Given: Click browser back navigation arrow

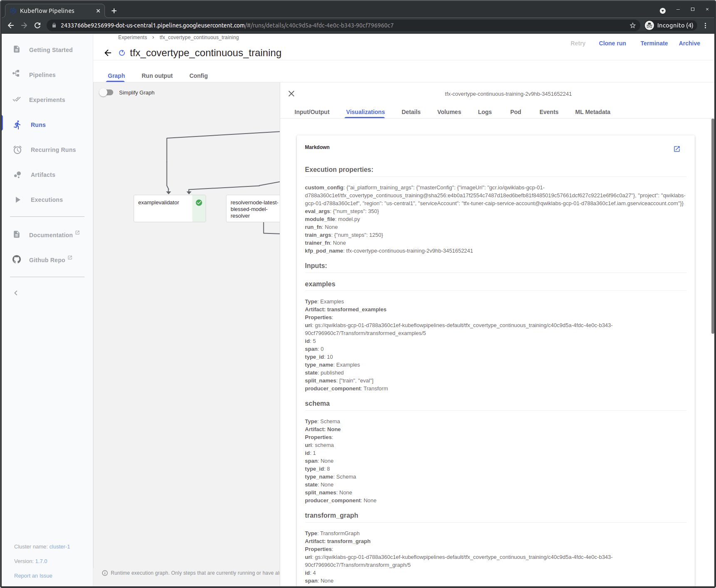Looking at the screenshot, I should [x=11, y=25].
